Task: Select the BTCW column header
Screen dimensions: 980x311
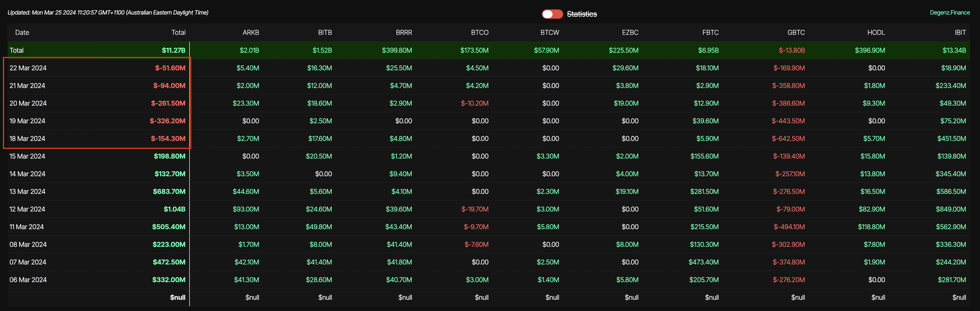Action: coord(550,32)
